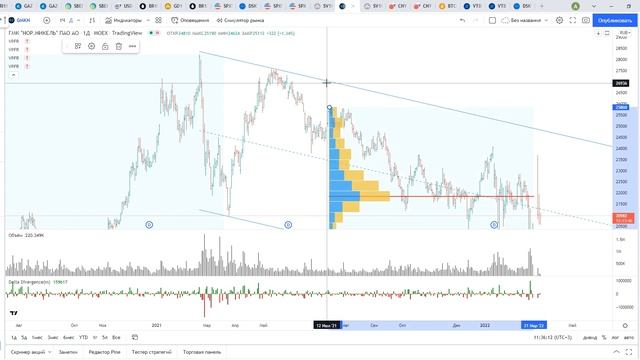Open the chart layout selector square icon

click(492, 20)
